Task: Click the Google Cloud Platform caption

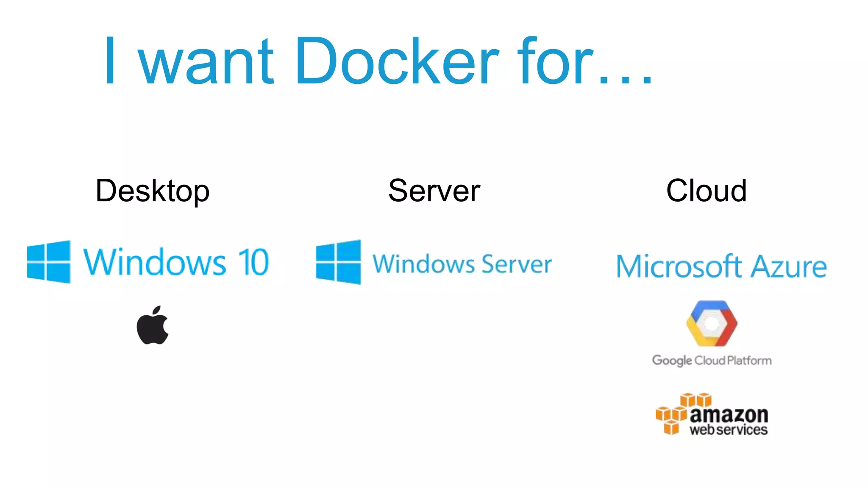Action: click(x=712, y=360)
